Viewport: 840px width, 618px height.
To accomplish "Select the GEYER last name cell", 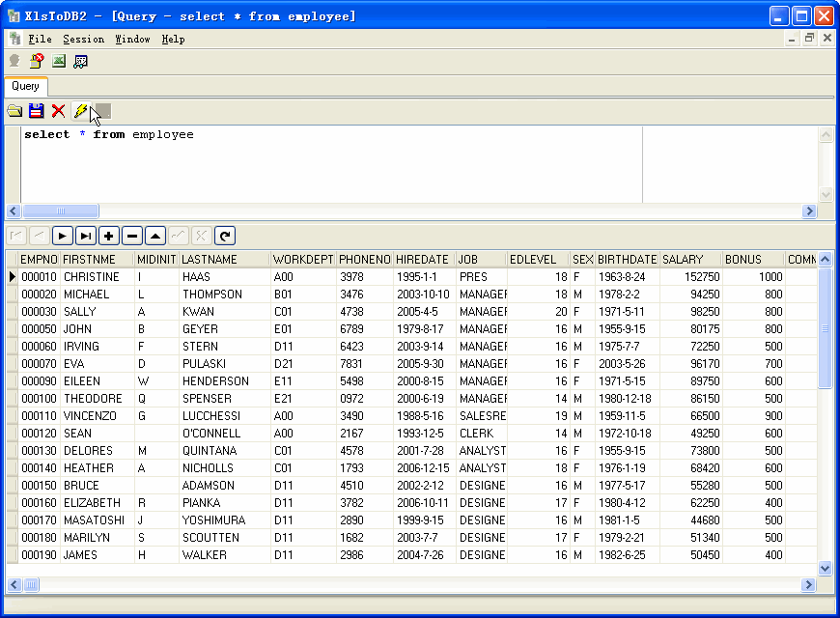I will [x=224, y=329].
